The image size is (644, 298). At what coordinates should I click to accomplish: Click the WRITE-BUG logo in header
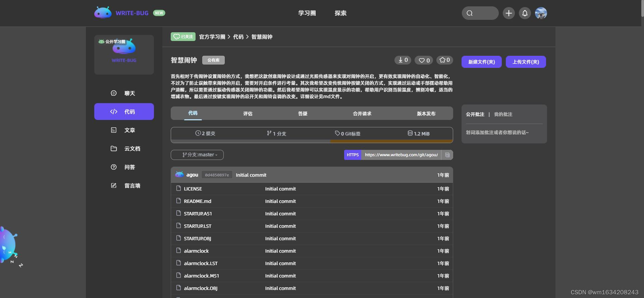pyautogui.click(x=121, y=13)
